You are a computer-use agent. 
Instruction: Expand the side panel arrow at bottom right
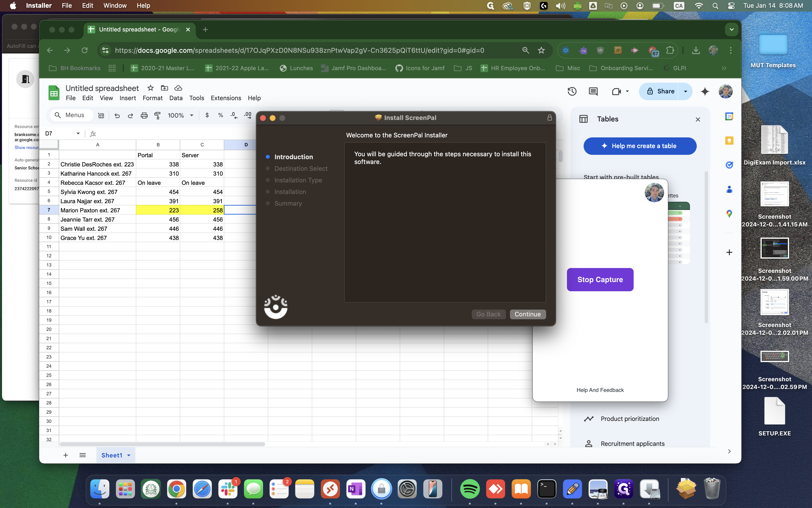pyautogui.click(x=729, y=451)
